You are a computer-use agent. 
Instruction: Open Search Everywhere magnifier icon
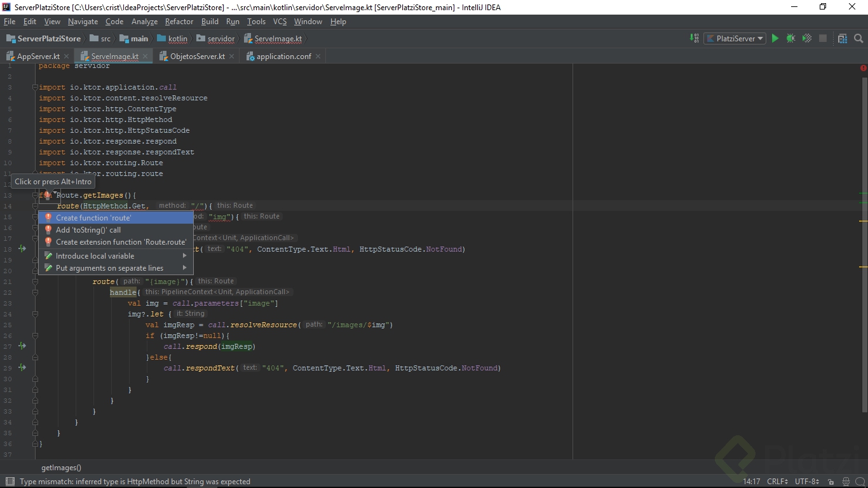(858, 39)
